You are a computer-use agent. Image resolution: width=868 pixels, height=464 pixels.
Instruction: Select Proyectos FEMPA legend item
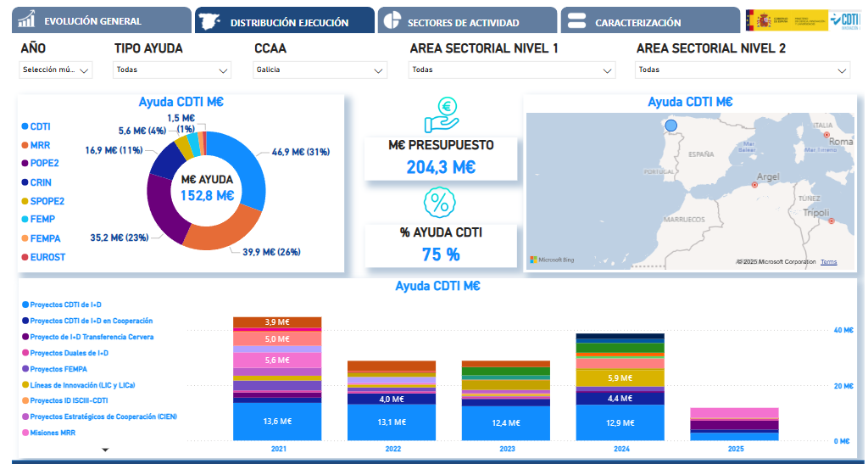tap(54, 369)
